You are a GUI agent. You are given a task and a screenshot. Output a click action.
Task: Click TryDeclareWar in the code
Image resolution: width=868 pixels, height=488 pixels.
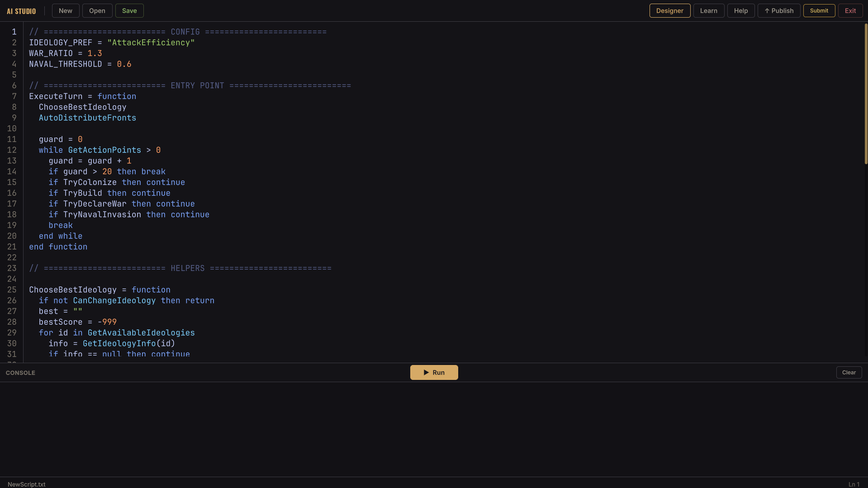click(95, 204)
